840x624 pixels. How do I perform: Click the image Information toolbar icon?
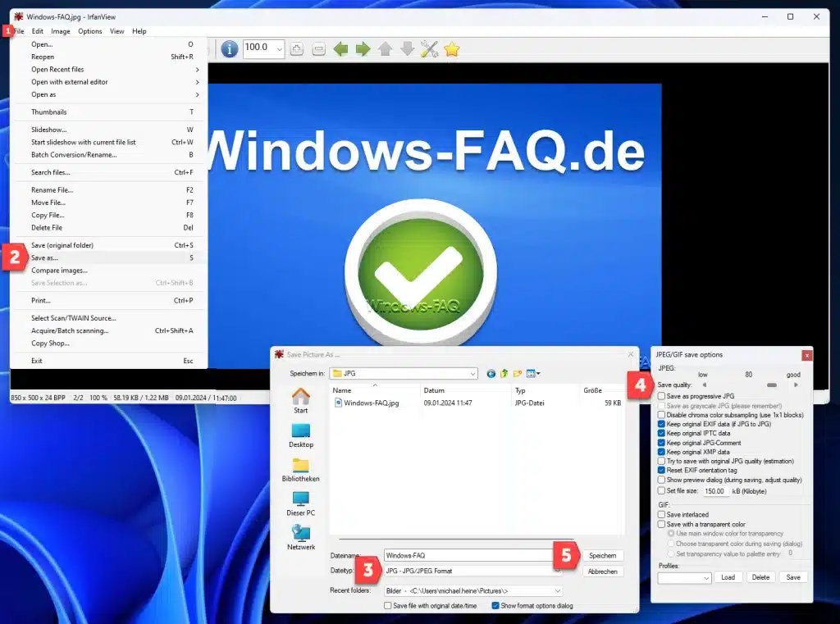(230, 49)
